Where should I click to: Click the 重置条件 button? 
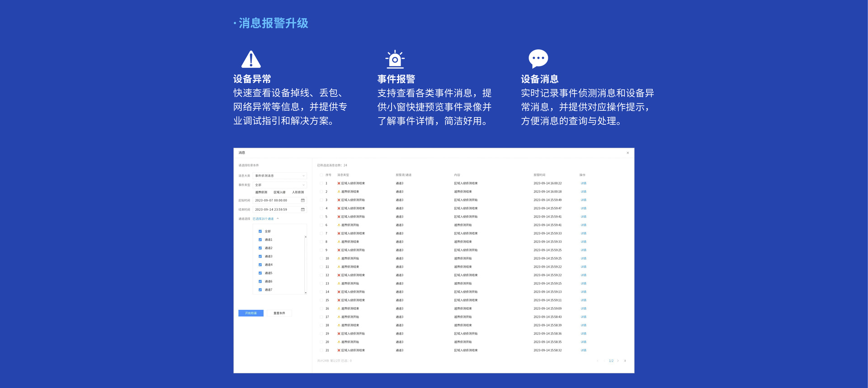pyautogui.click(x=279, y=313)
